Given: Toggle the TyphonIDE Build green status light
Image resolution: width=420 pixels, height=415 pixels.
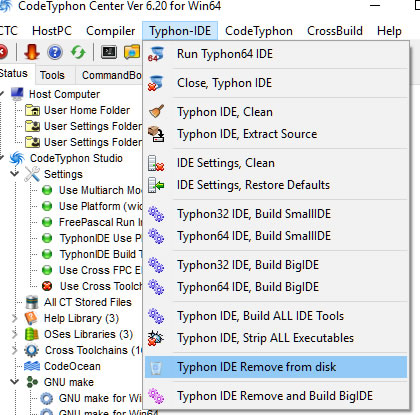Looking at the screenshot, I should 47,254.
